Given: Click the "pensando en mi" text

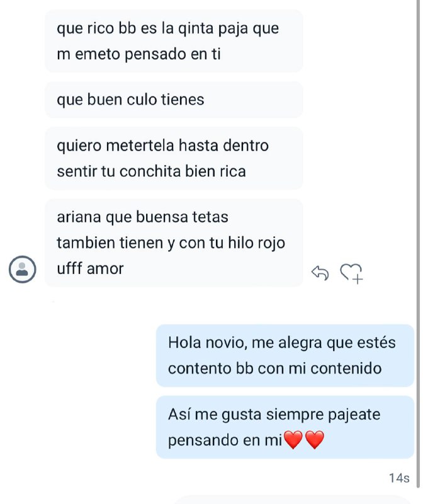Looking at the screenshot, I should click(x=225, y=441).
